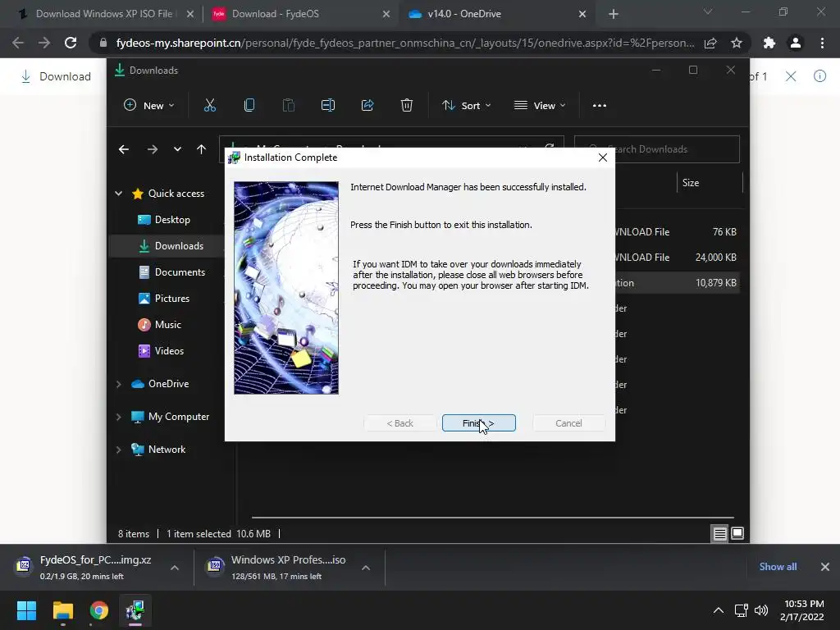
Task: Open recent locations chevron in Explorer
Action: point(177,149)
